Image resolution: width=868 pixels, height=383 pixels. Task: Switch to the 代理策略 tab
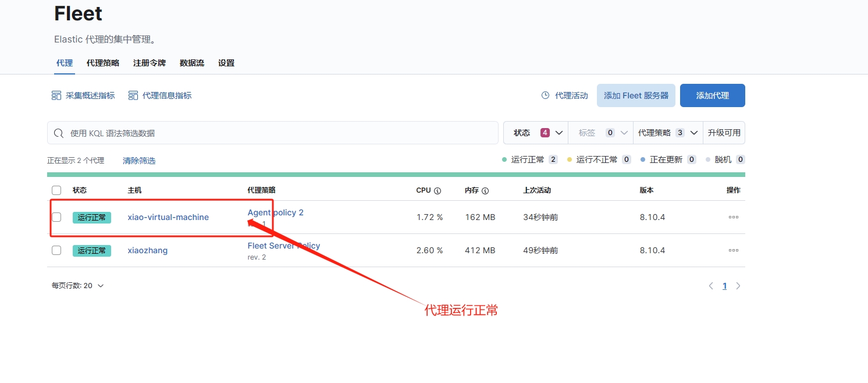(x=103, y=63)
